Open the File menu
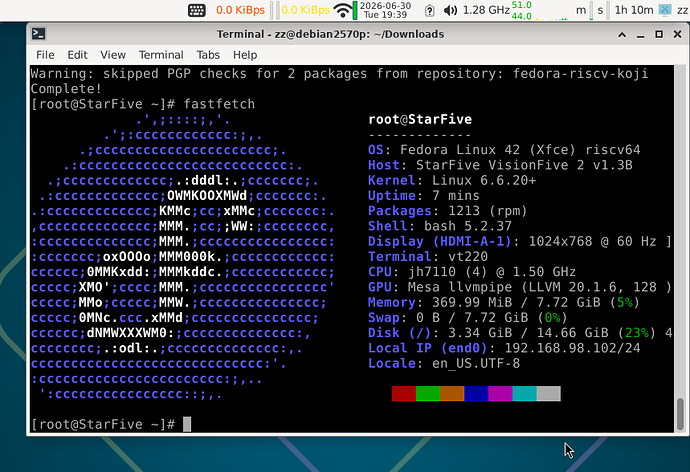 pos(45,55)
